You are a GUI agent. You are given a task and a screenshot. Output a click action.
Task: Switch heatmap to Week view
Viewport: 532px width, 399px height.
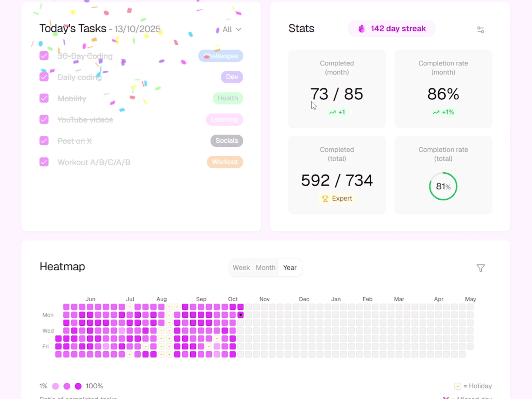click(x=241, y=268)
